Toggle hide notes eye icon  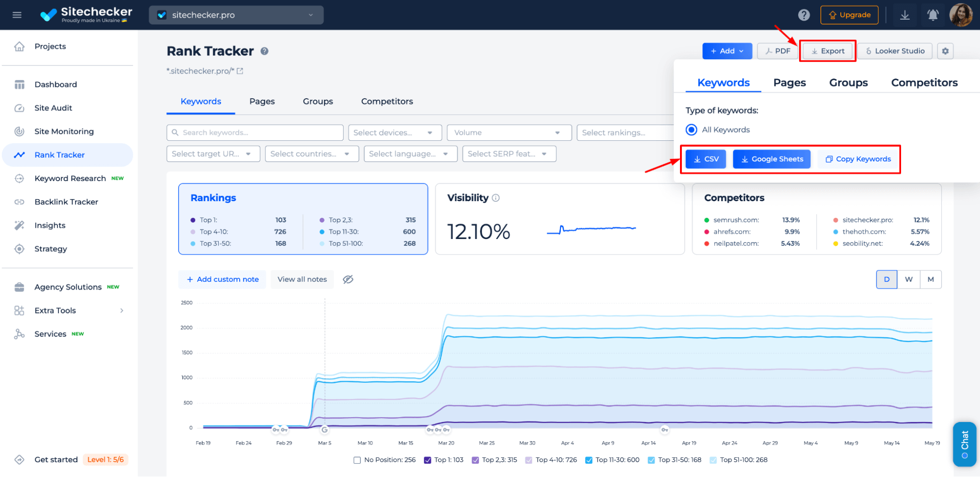pyautogui.click(x=348, y=279)
